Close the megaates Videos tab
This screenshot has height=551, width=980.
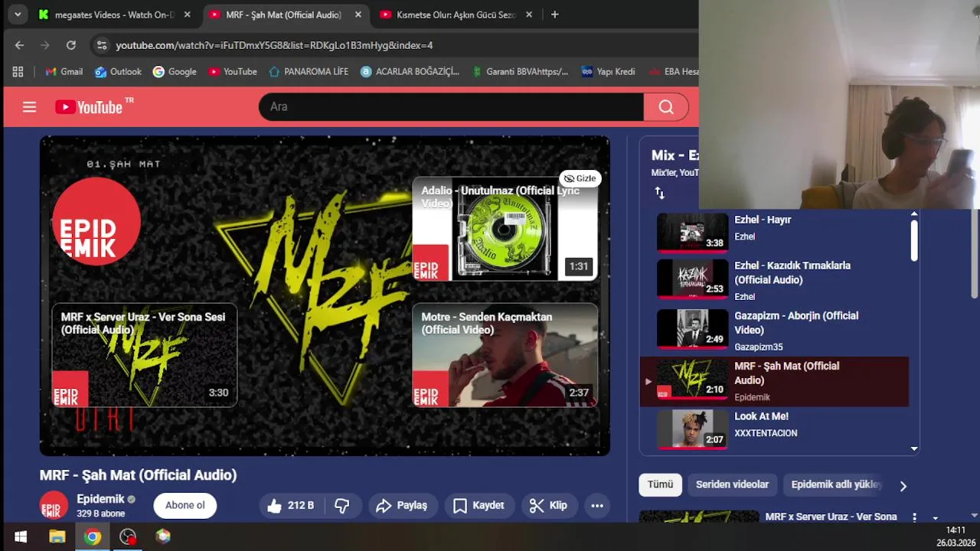(187, 15)
